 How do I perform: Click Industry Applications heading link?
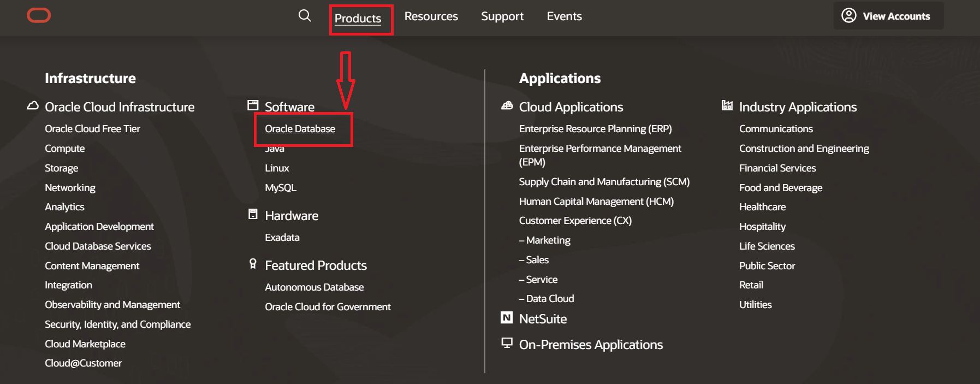798,107
